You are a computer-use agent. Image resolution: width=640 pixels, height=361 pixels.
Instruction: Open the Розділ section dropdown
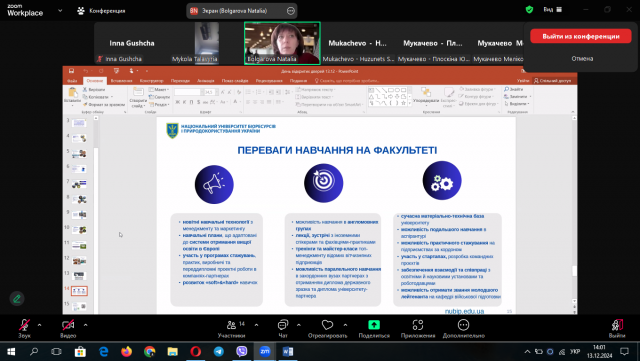159,105
